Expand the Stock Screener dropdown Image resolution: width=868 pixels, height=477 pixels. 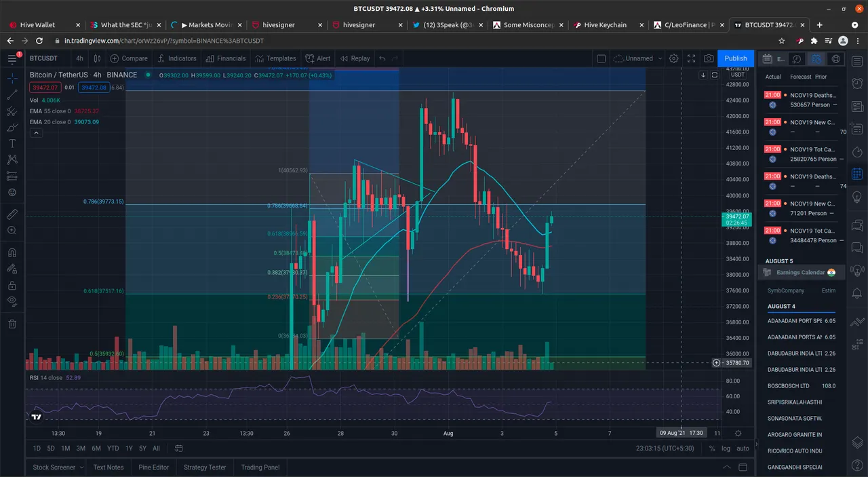point(58,467)
